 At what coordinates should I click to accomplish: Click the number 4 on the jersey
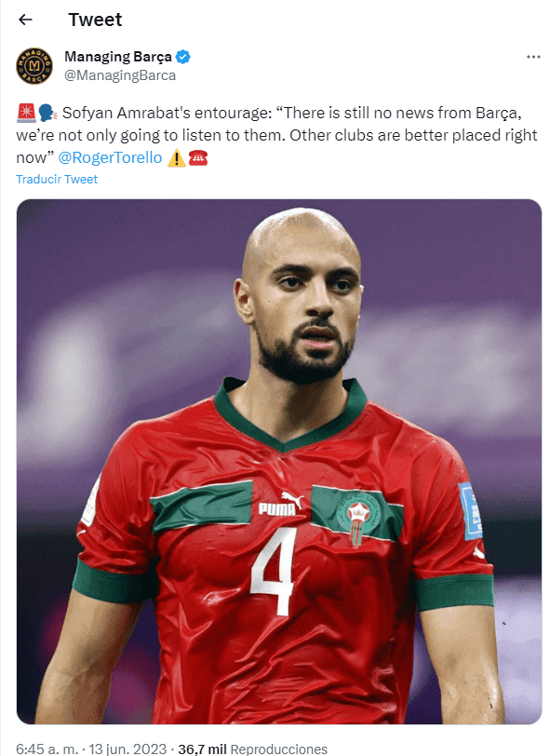pyautogui.click(x=274, y=572)
